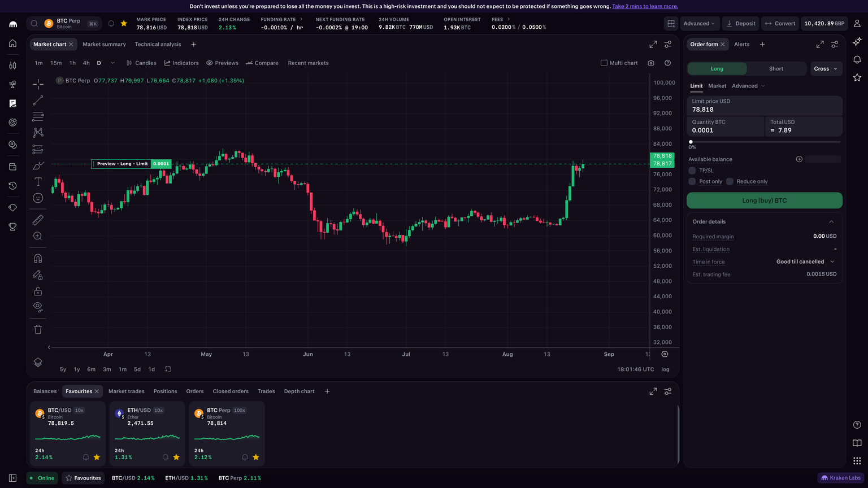The width and height of the screenshot is (868, 488).
Task: Click the Convert button
Action: click(780, 23)
